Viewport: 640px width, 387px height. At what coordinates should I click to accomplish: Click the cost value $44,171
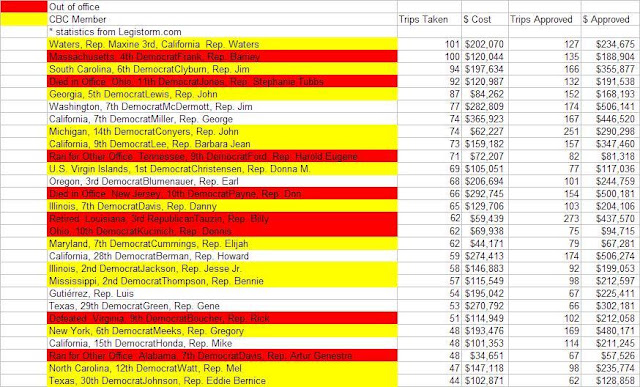pos(487,244)
